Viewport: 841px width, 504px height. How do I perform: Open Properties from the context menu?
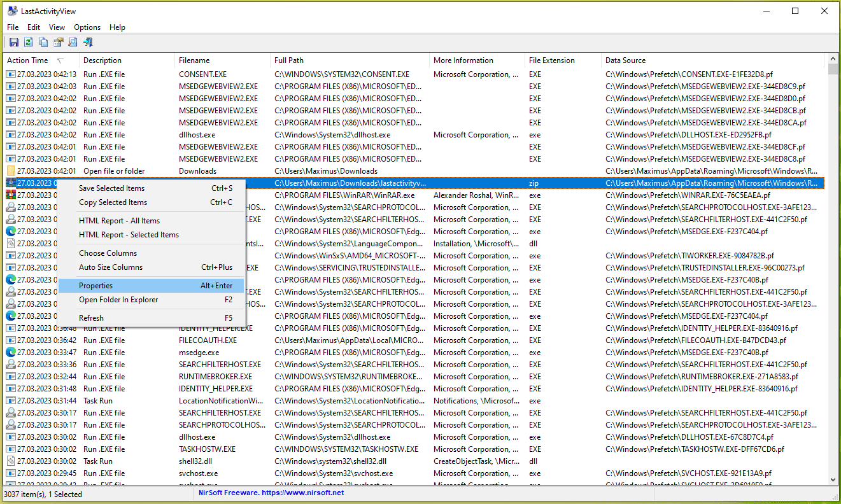click(x=152, y=286)
